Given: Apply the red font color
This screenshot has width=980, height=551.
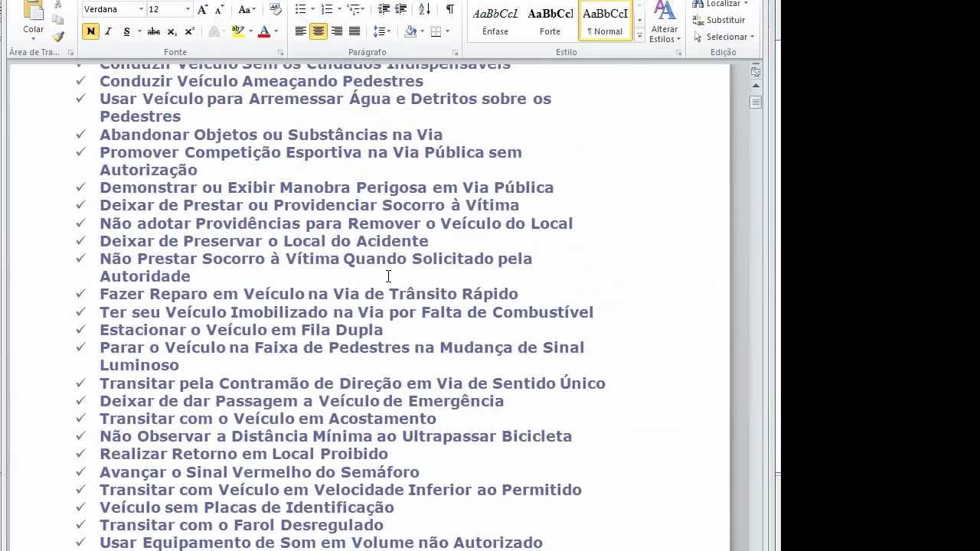Looking at the screenshot, I should coord(264,31).
